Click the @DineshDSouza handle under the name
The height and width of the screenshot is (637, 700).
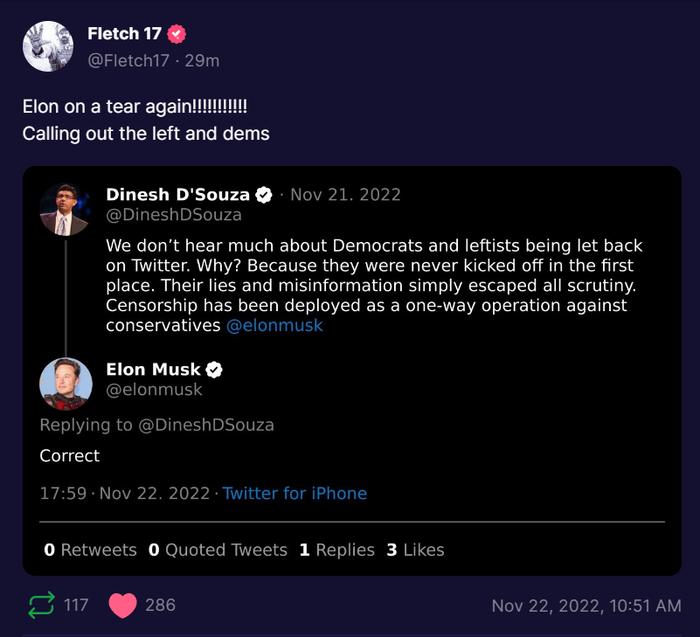tap(174, 214)
